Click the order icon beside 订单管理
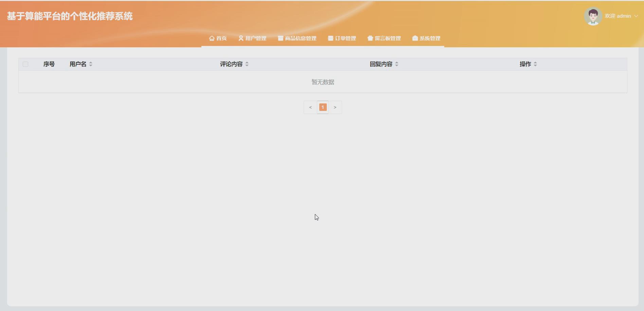Viewport: 644px width, 311px height. 330,38
